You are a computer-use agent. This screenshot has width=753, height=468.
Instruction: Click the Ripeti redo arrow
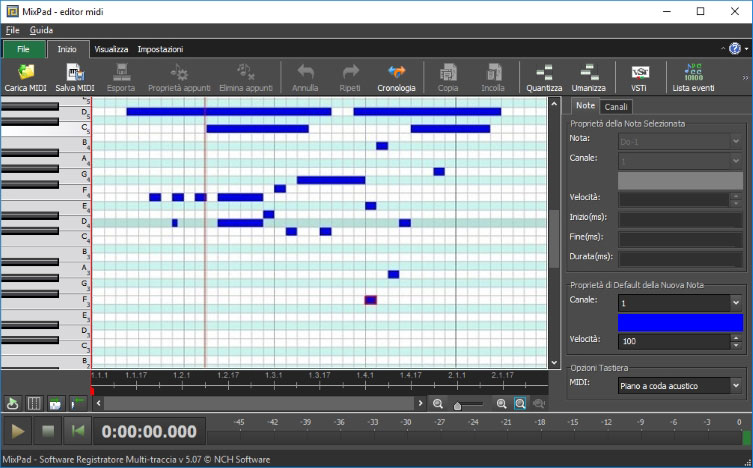[x=350, y=72]
